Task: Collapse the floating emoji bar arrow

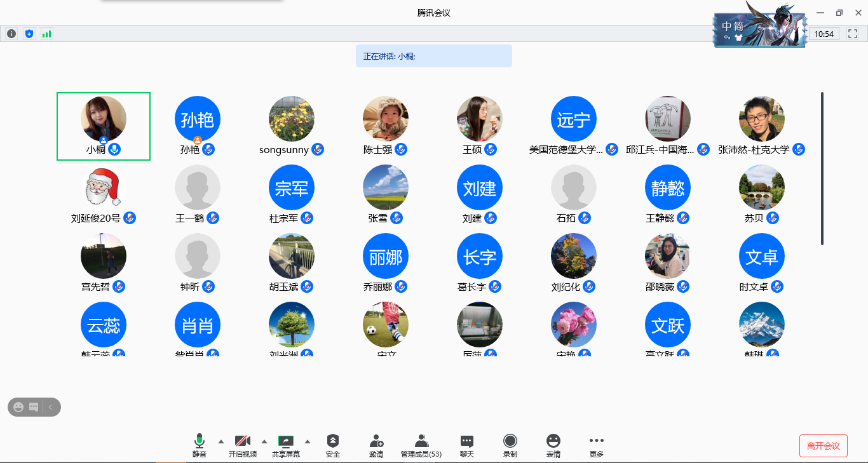Action: (x=51, y=407)
